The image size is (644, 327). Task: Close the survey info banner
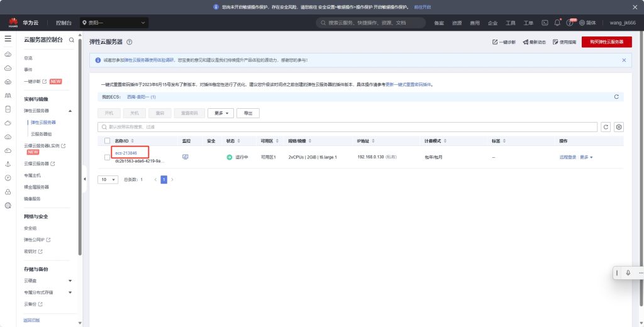click(624, 60)
